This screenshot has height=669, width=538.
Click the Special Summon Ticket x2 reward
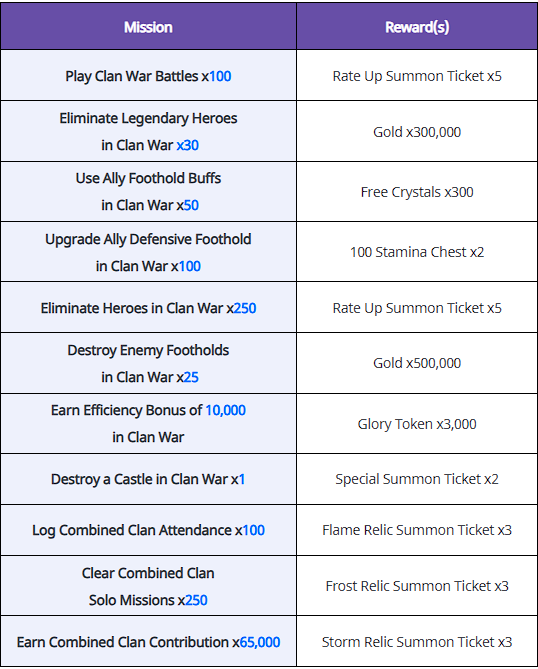pos(417,479)
